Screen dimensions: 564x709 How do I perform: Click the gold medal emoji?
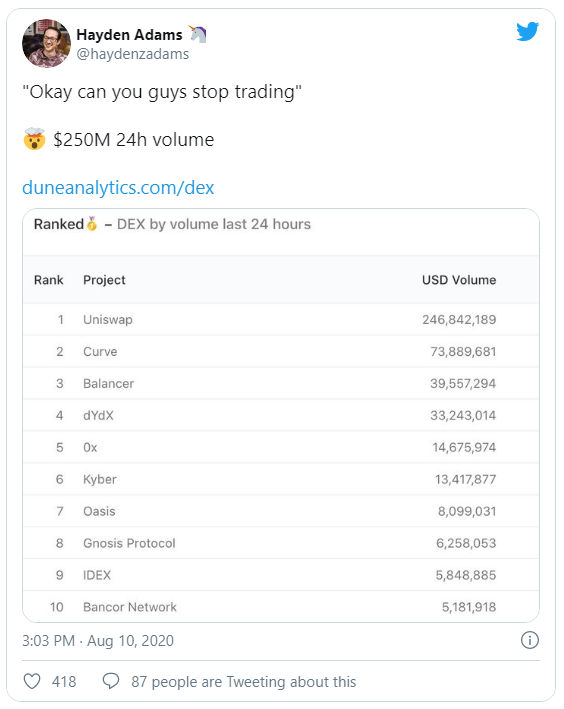[x=92, y=224]
